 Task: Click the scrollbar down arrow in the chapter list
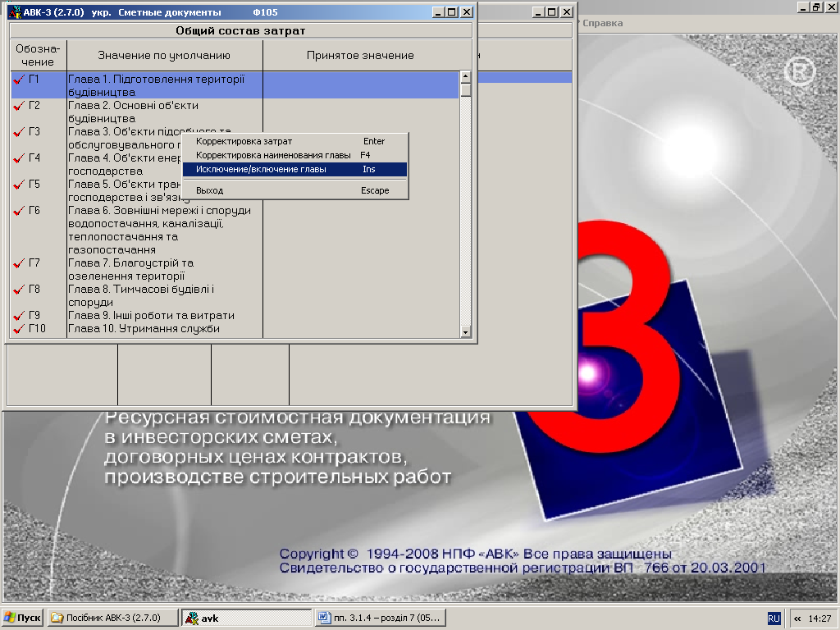tap(466, 332)
